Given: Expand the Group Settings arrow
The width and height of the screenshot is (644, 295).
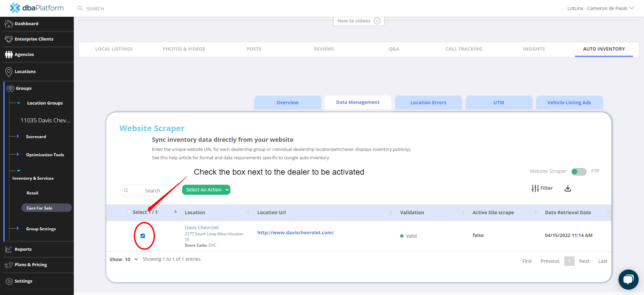Looking at the screenshot, I should 18,229.
